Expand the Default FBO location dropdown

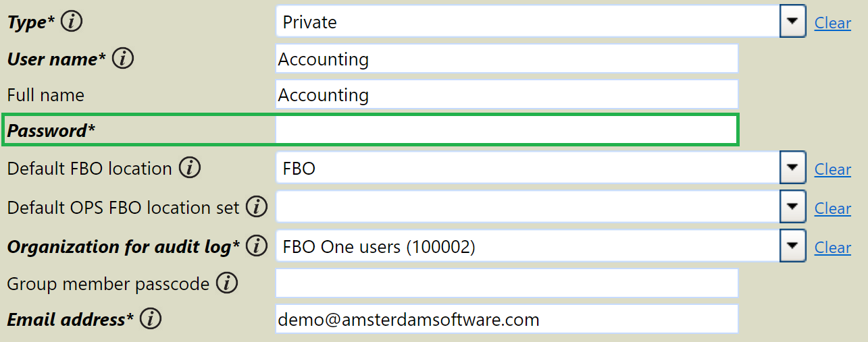pos(792,169)
